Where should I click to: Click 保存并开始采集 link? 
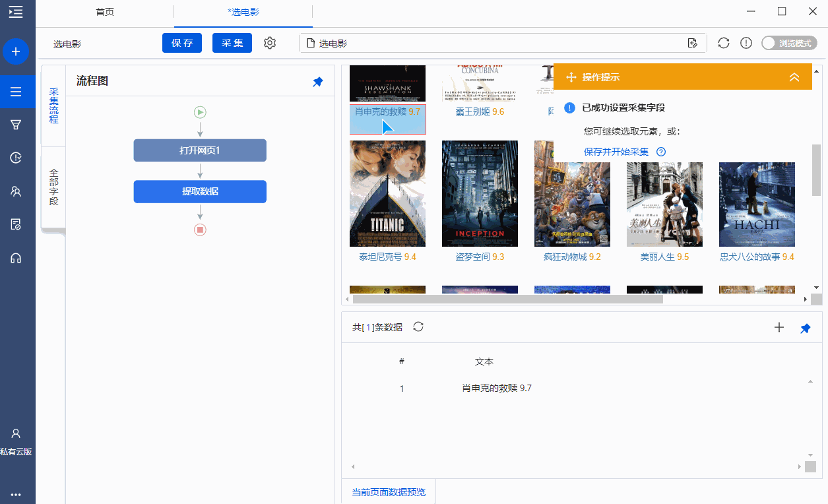[616, 152]
